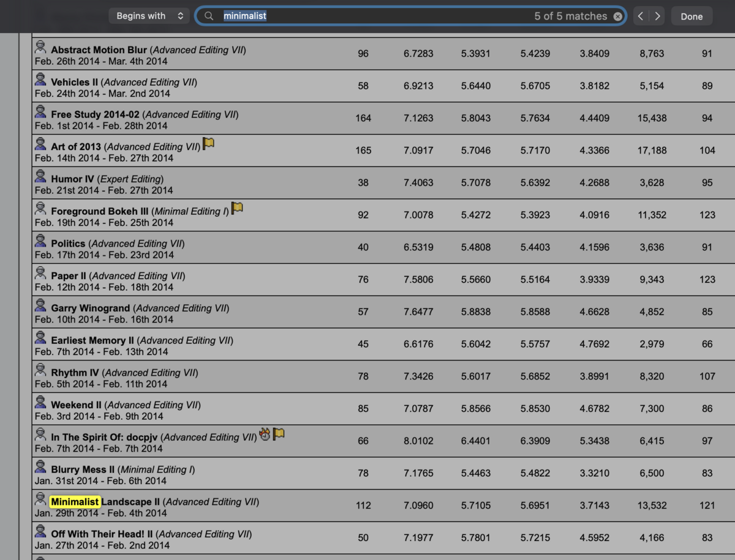
Task: Click the 164 entries value for Free Study
Action: [363, 118]
